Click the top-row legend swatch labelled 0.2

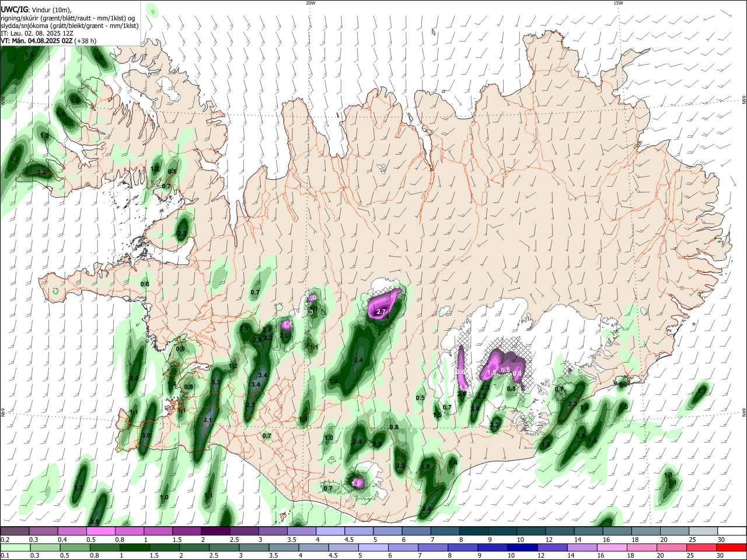[15, 531]
